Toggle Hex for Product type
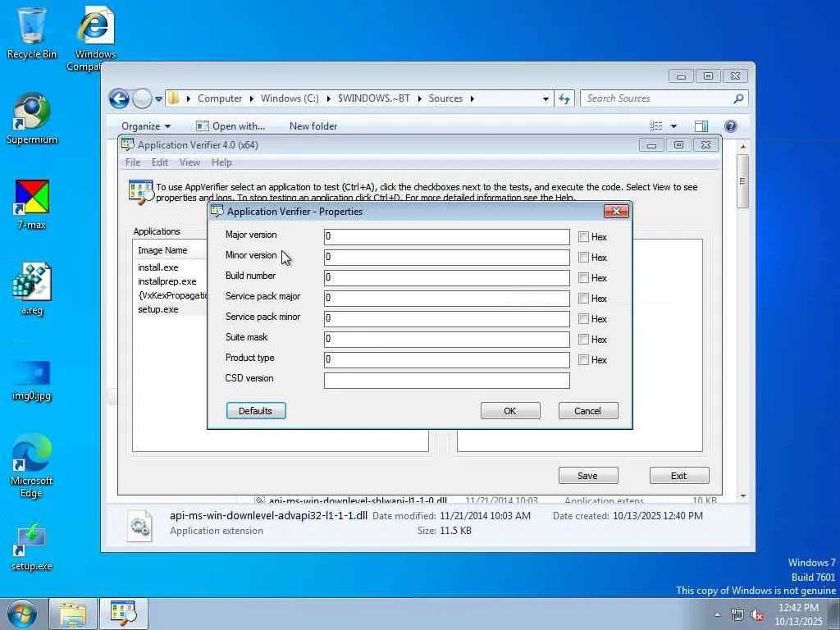The height and width of the screenshot is (630, 840). click(583, 359)
